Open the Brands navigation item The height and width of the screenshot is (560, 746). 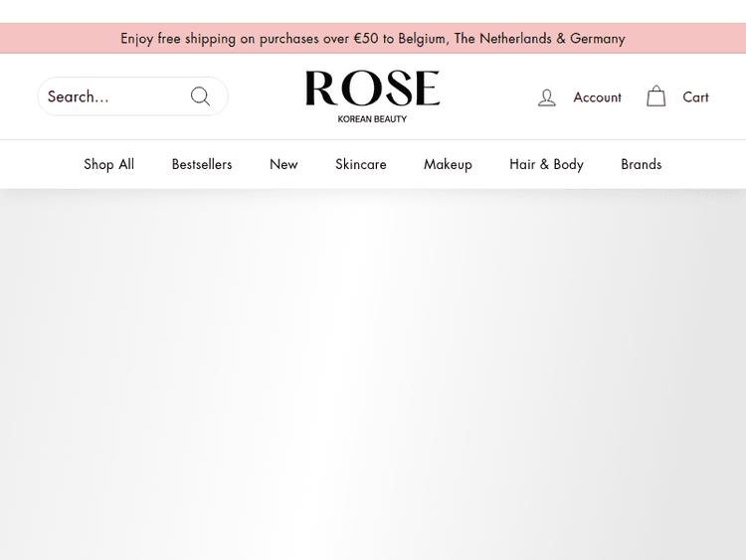pos(641,164)
